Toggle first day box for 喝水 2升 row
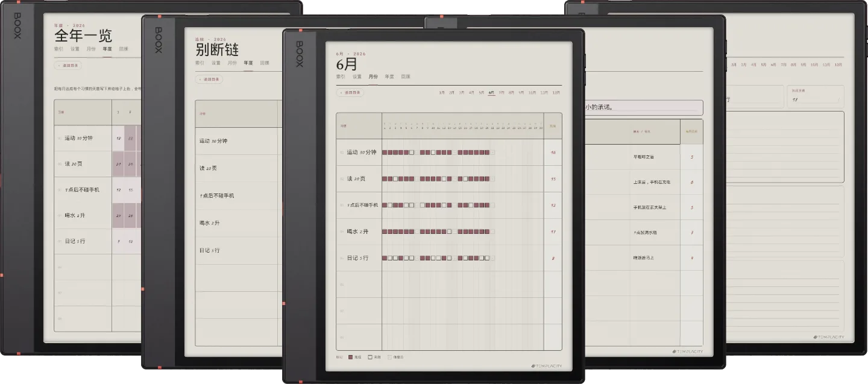The image size is (868, 384). click(385, 231)
